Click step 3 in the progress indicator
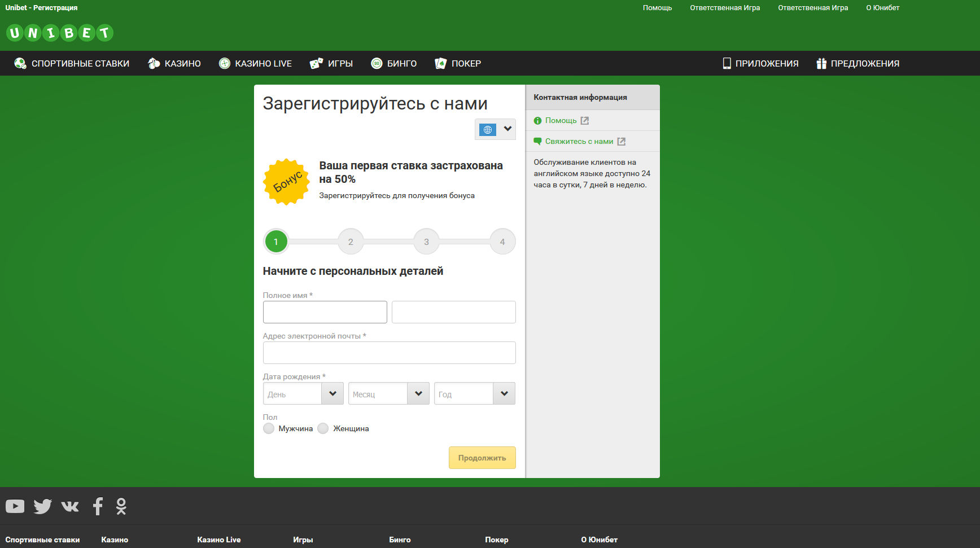The height and width of the screenshot is (548, 980). (426, 242)
